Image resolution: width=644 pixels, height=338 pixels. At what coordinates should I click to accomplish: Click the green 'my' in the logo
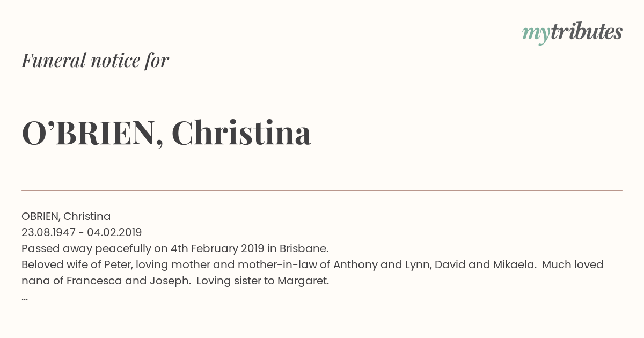(536, 35)
